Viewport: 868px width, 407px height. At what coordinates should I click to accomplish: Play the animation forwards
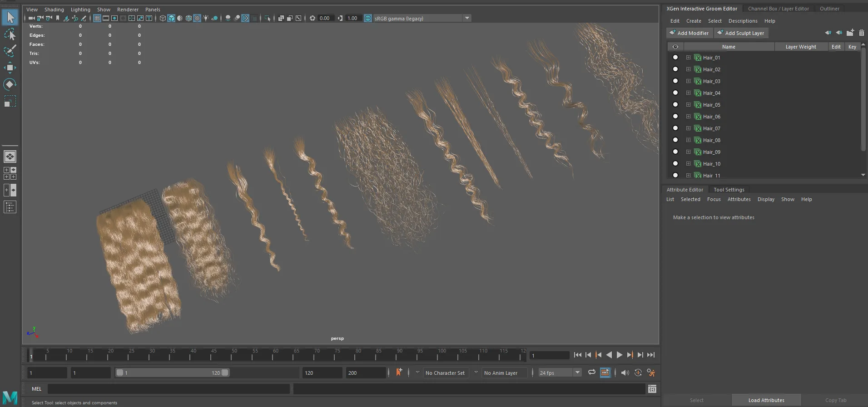(x=620, y=355)
